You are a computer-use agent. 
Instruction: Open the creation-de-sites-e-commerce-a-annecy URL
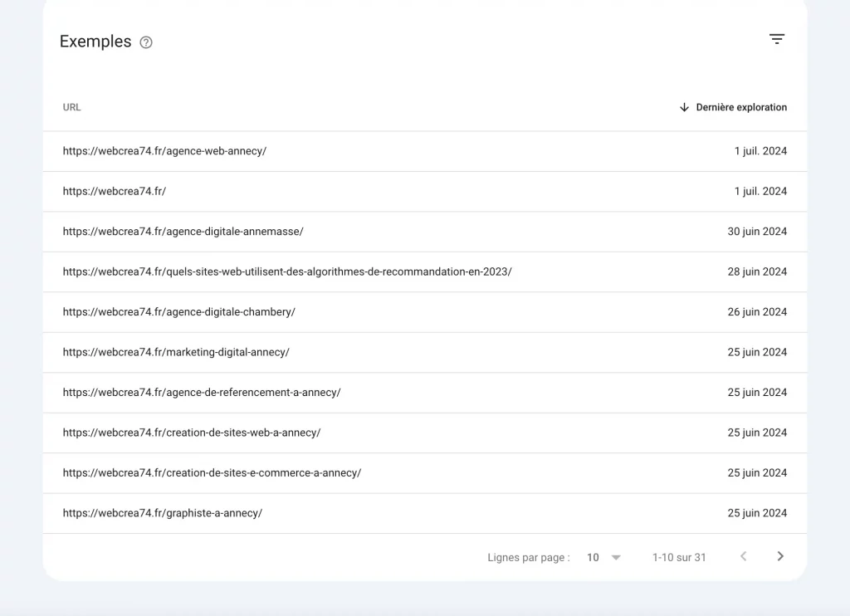[x=212, y=473]
